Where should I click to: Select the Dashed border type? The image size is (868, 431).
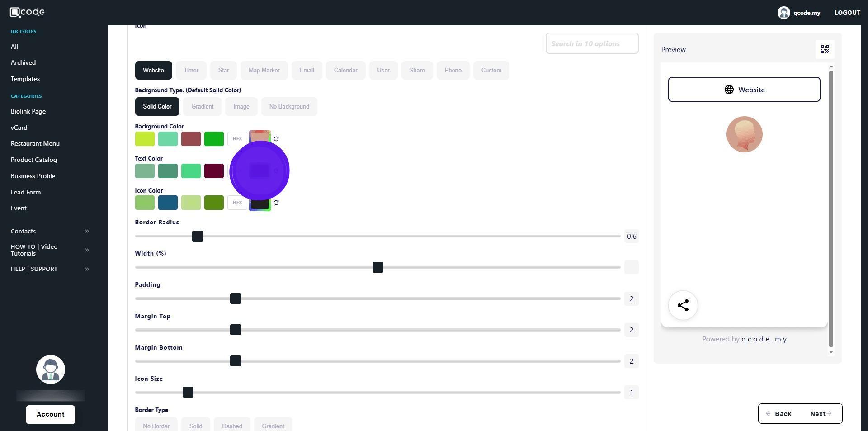coord(232,426)
